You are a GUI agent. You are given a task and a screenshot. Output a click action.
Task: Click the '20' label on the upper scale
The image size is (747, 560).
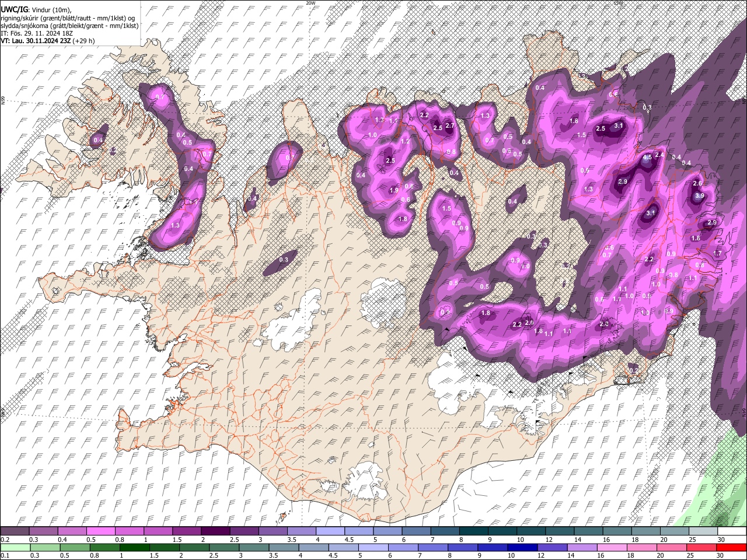coord(664,540)
